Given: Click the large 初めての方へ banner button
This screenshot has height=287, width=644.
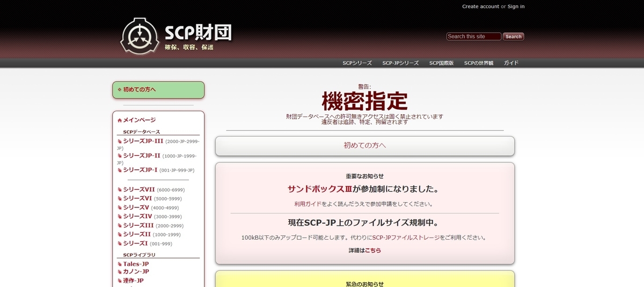Looking at the screenshot, I should [365, 146].
